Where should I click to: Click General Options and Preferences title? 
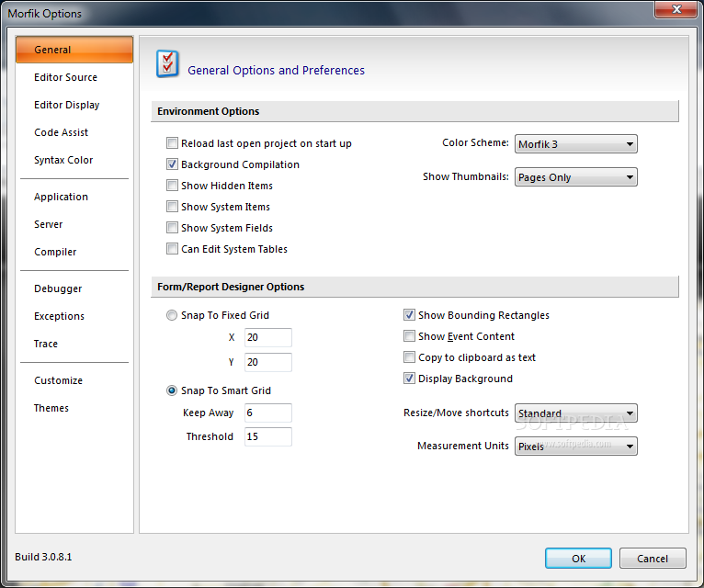point(276,71)
